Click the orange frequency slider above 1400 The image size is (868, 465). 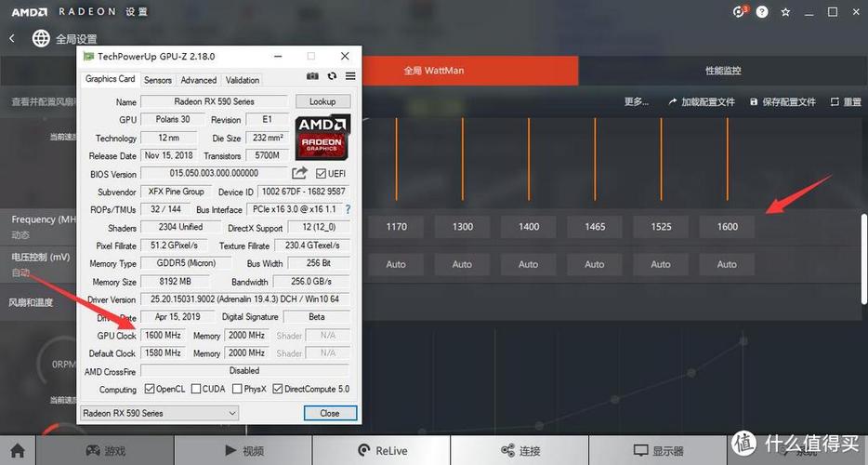click(x=529, y=158)
